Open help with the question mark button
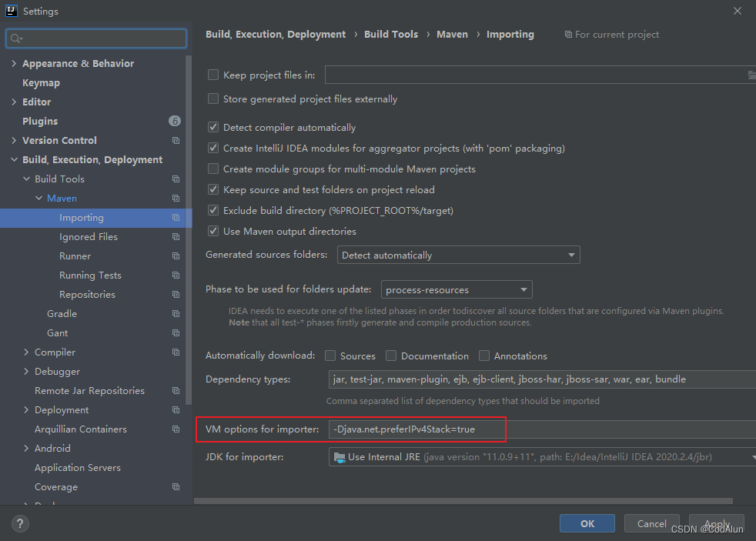 20,523
